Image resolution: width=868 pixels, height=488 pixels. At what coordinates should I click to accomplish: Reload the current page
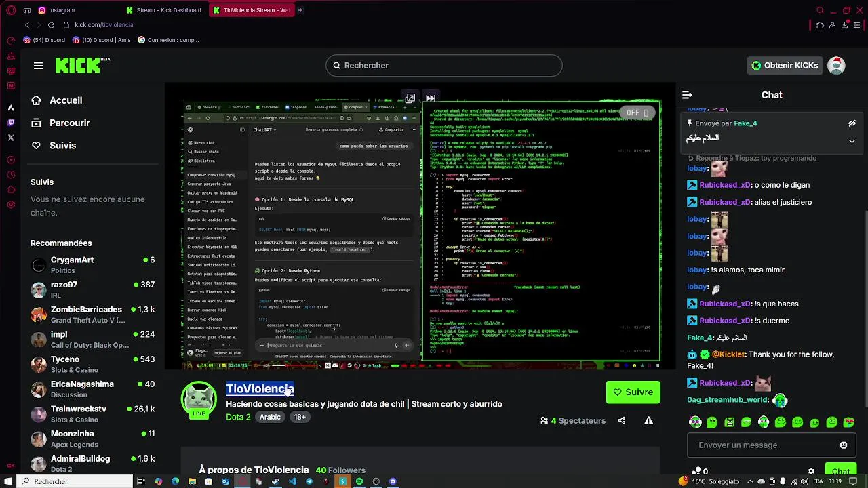[51, 25]
